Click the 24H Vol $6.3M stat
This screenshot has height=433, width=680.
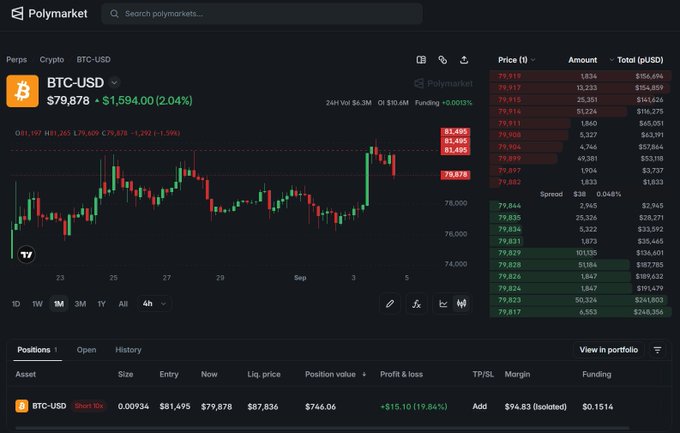(349, 103)
